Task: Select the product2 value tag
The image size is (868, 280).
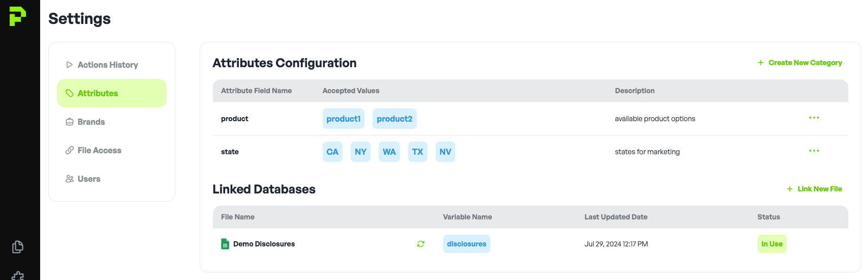Action: coord(394,119)
